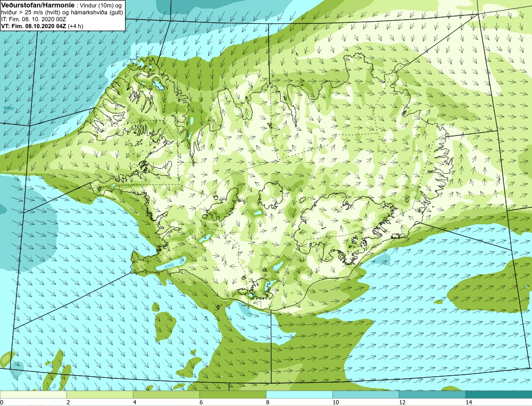Click the 'VT: Fim. 08.10.2020 04Z' line

(42, 26)
